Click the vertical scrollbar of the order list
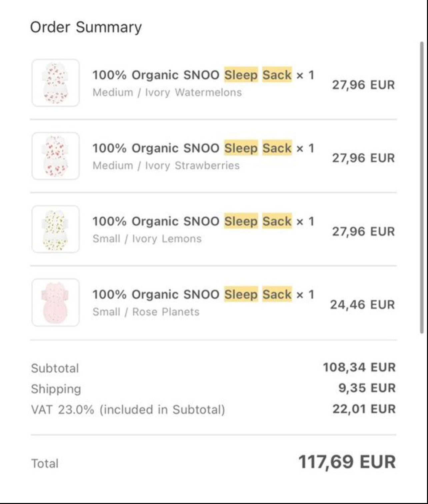The image size is (428, 504). 422,187
